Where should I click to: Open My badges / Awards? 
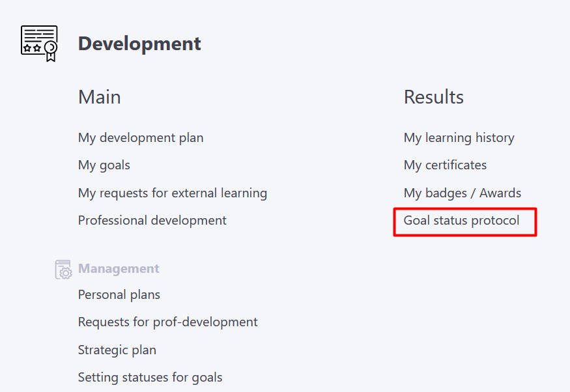462,193
